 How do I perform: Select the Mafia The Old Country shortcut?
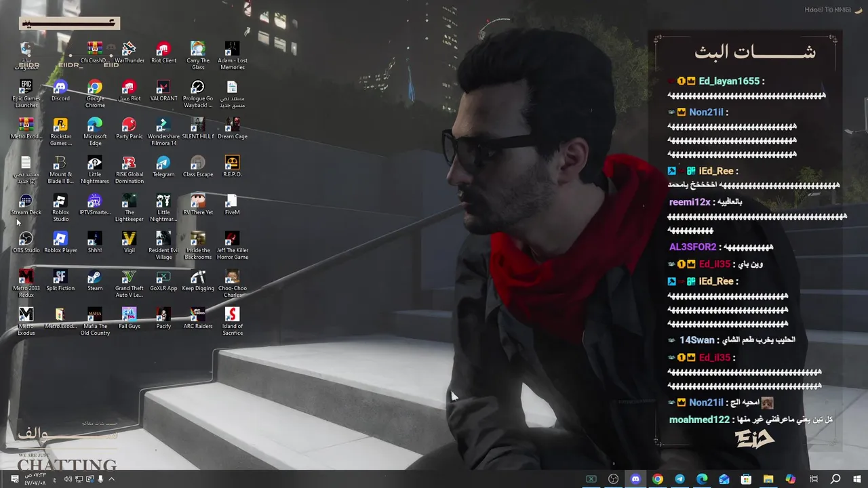coord(95,321)
